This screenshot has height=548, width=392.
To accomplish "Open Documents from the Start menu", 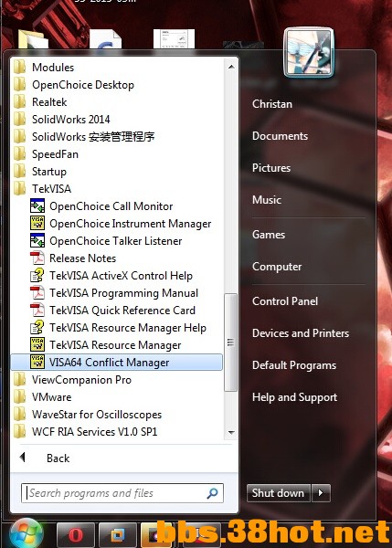I will [x=281, y=136].
